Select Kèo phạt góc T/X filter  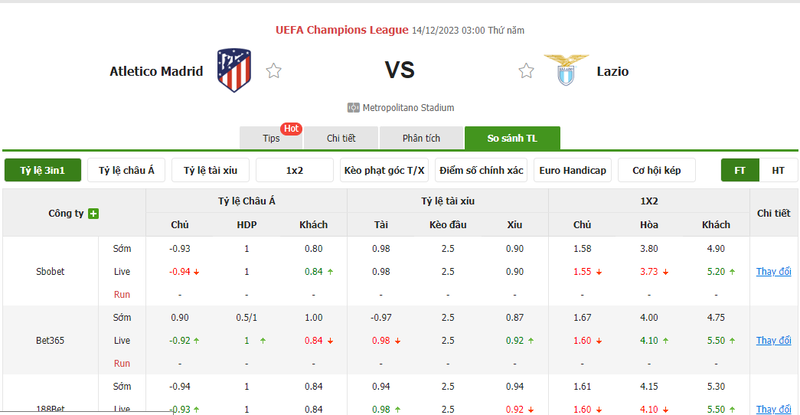coord(384,170)
